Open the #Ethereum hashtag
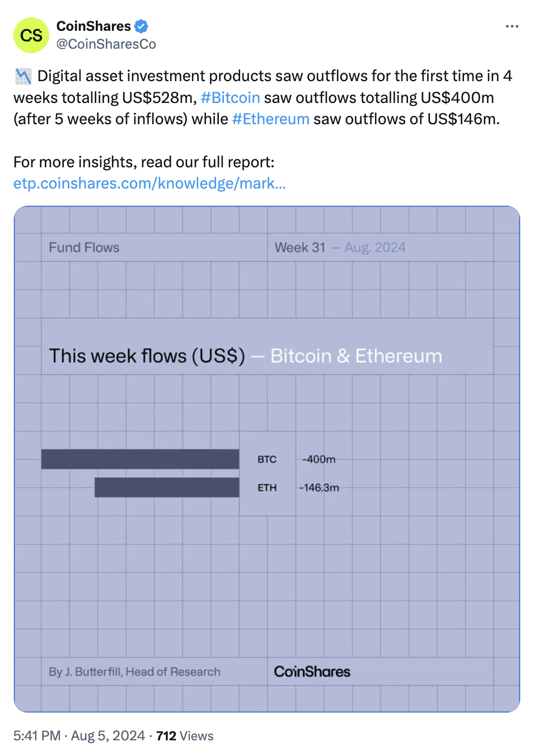534x756 pixels. [x=270, y=119]
